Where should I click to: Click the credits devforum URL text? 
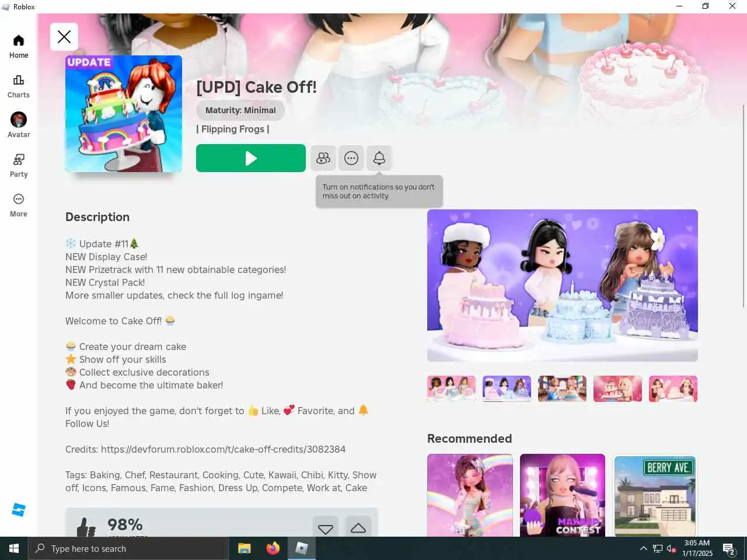[223, 449]
